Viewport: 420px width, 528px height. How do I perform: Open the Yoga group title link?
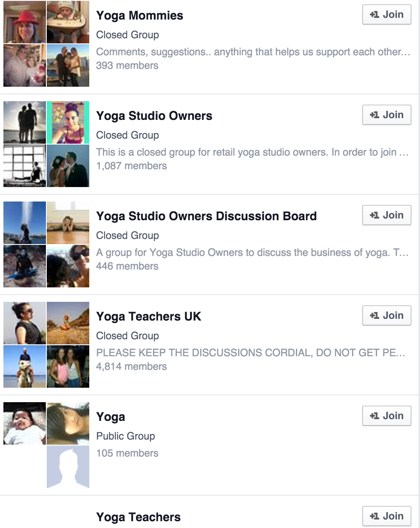pyautogui.click(x=111, y=417)
